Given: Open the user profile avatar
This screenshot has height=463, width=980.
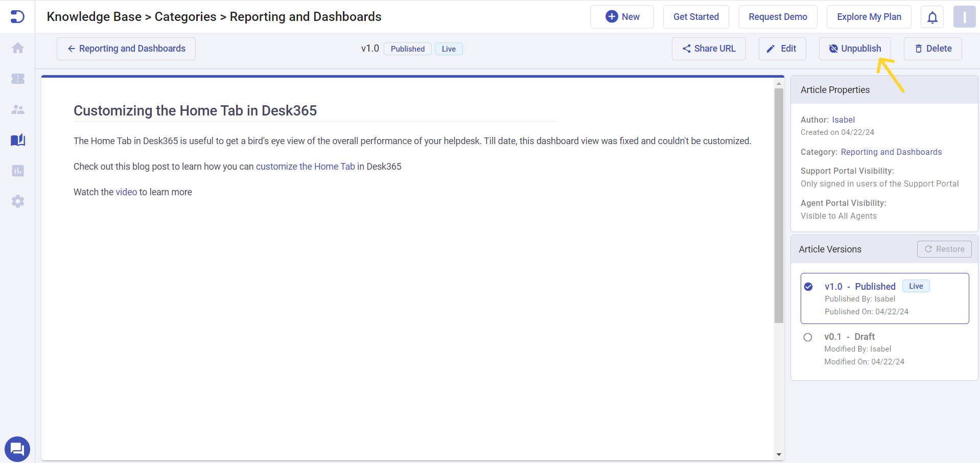Looking at the screenshot, I should [965, 17].
